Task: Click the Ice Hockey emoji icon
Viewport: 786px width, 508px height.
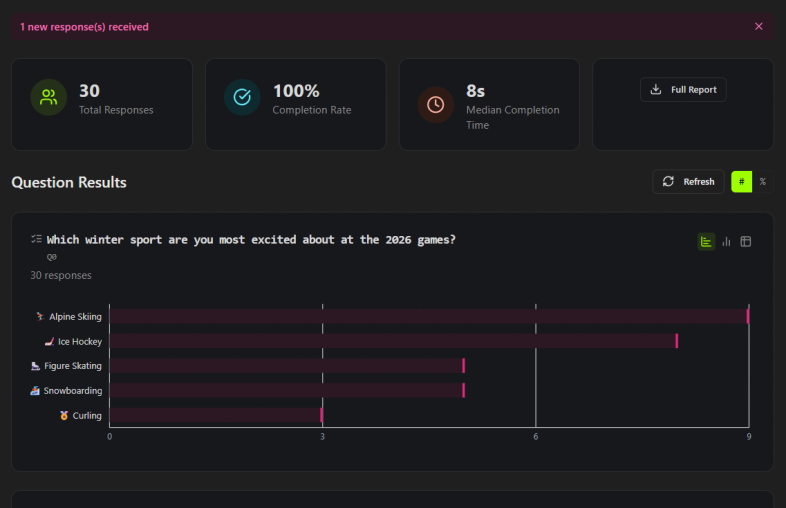Action: [x=49, y=342]
